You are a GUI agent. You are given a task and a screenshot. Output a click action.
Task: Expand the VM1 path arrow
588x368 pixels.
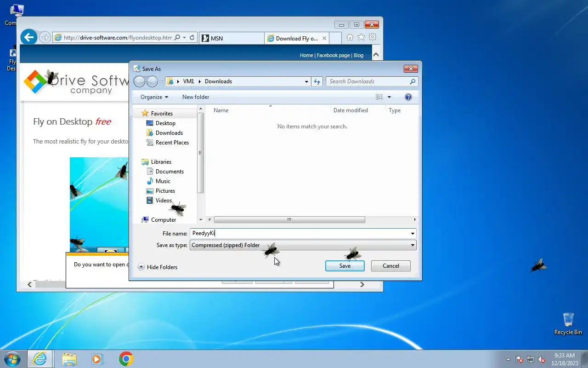coord(200,81)
